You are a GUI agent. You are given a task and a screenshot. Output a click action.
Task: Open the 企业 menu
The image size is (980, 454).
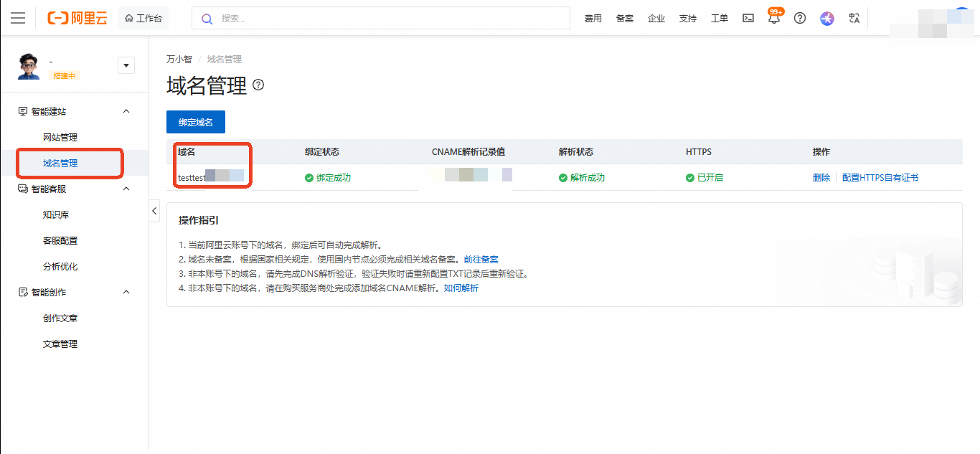pyautogui.click(x=656, y=19)
